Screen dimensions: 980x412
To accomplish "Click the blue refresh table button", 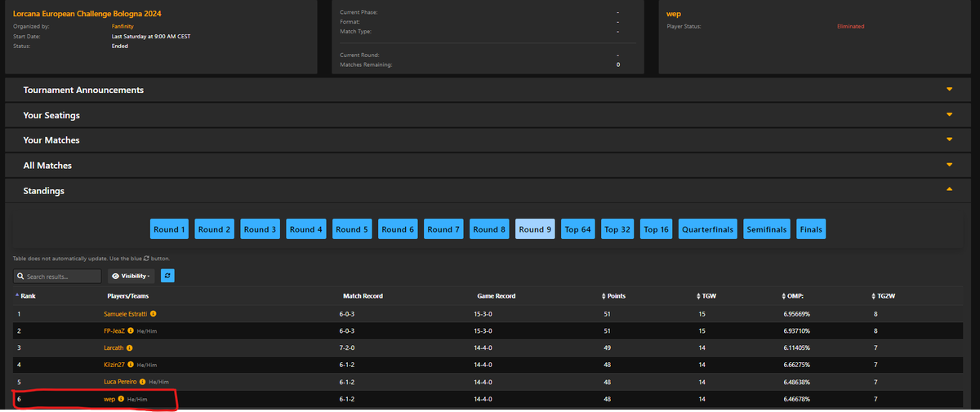I will point(167,276).
